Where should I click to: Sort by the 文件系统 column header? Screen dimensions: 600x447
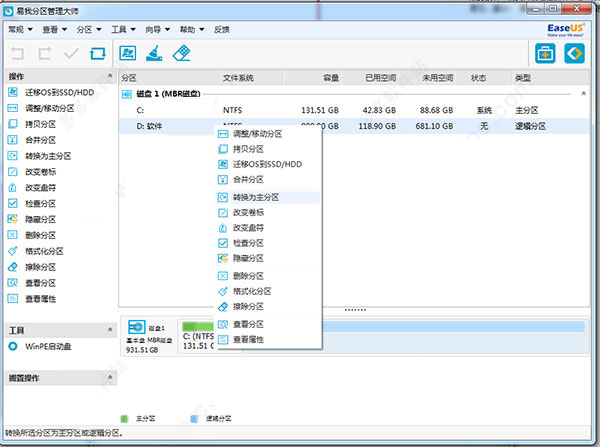click(x=251, y=78)
